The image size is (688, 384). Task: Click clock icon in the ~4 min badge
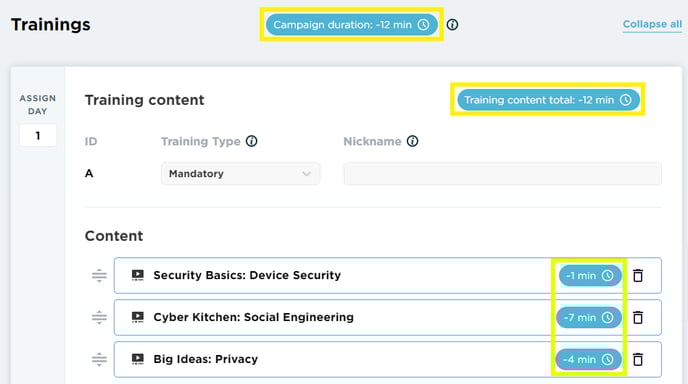[x=608, y=359]
